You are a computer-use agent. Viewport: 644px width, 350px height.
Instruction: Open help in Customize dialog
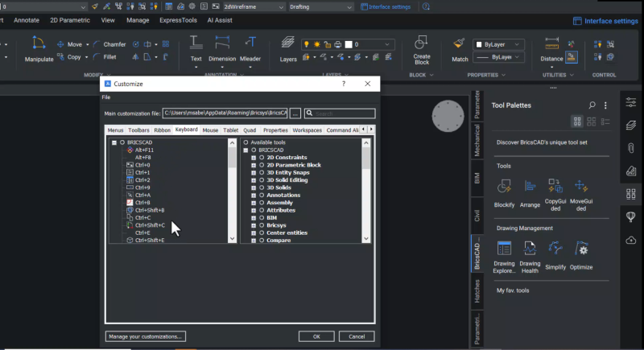[x=344, y=84]
